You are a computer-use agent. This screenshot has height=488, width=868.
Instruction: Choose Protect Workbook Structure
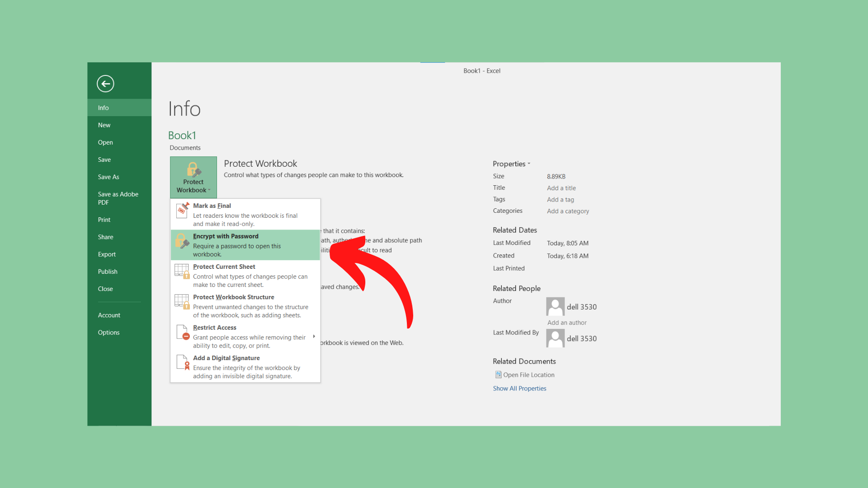tap(245, 306)
